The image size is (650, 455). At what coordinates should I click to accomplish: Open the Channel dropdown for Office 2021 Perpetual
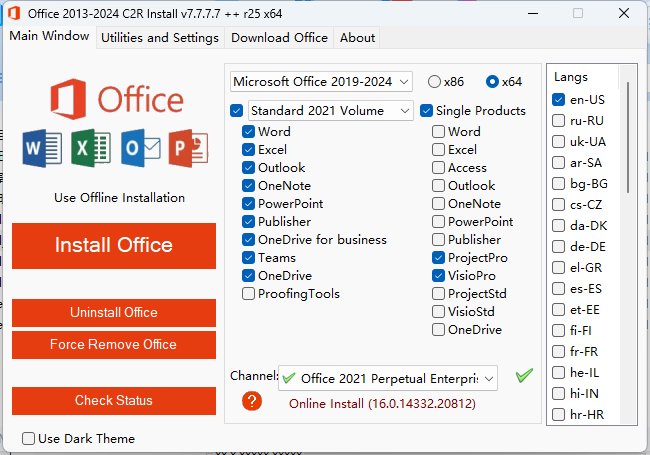(x=388, y=378)
